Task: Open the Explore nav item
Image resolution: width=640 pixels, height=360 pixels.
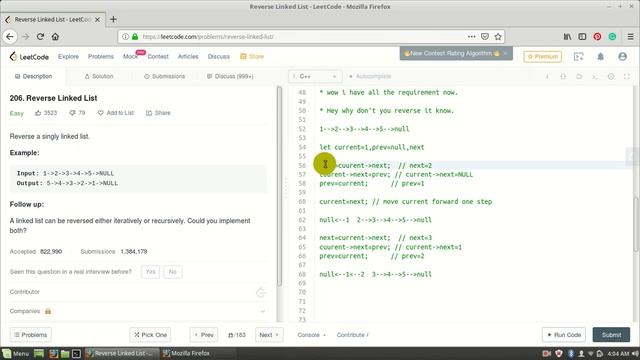Action: (68, 57)
